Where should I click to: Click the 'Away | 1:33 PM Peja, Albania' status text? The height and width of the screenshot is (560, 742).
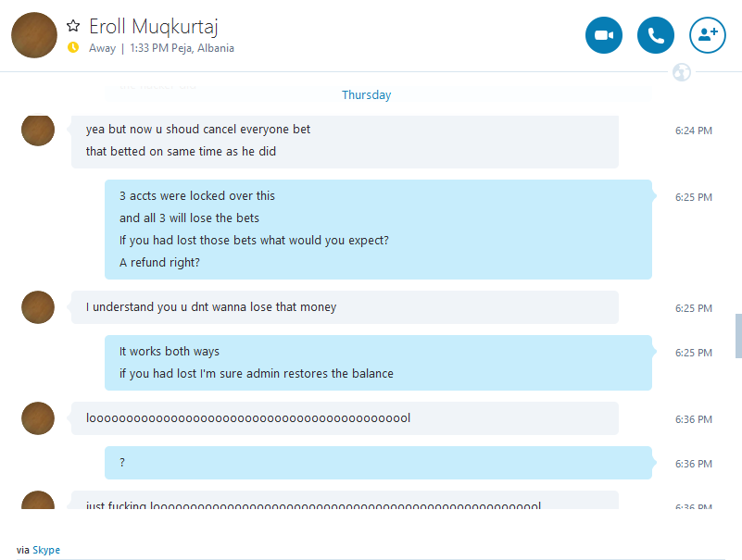[x=161, y=48]
